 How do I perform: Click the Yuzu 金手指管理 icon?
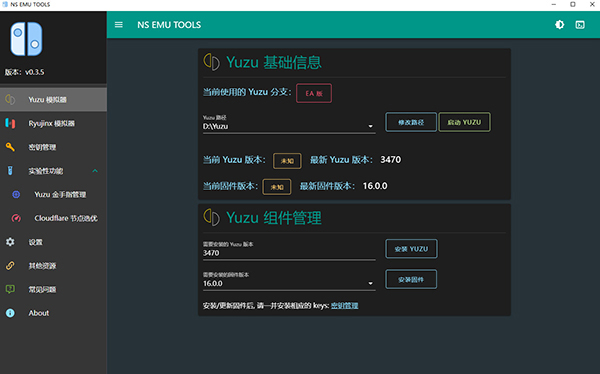pos(16,194)
